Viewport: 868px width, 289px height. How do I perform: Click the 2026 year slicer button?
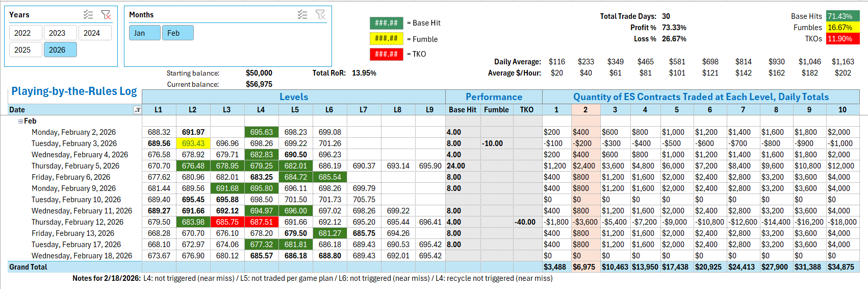pyautogui.click(x=57, y=50)
